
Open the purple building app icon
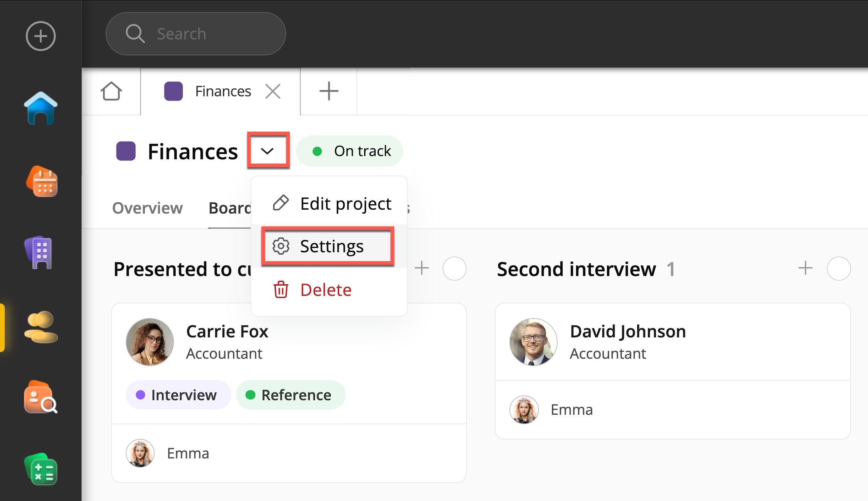click(x=39, y=252)
